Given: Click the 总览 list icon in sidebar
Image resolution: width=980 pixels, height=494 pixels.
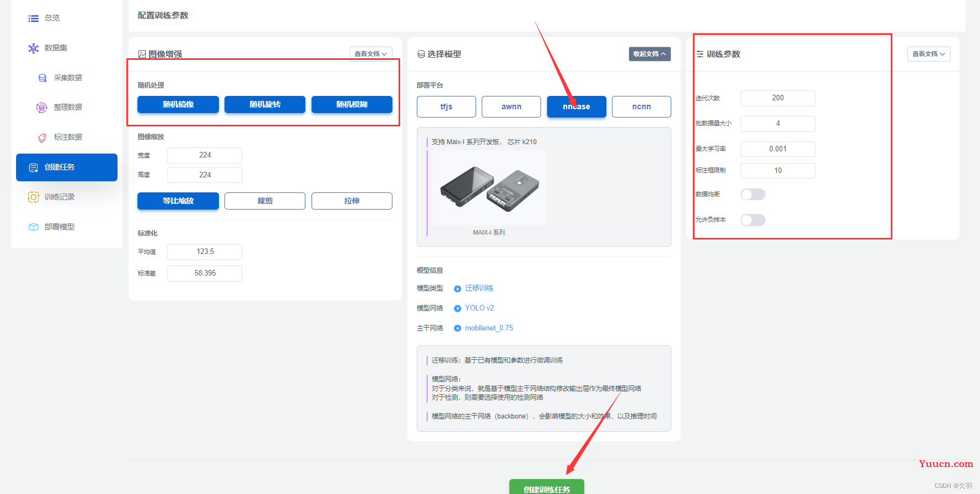Looking at the screenshot, I should pyautogui.click(x=33, y=18).
